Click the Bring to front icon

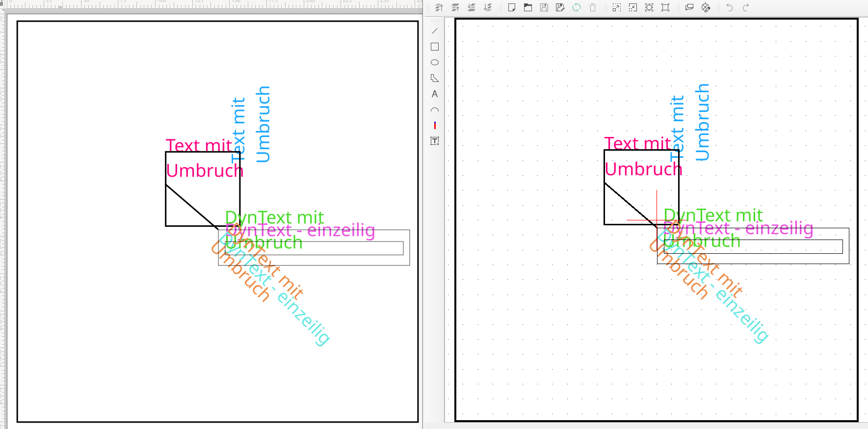click(x=439, y=7)
